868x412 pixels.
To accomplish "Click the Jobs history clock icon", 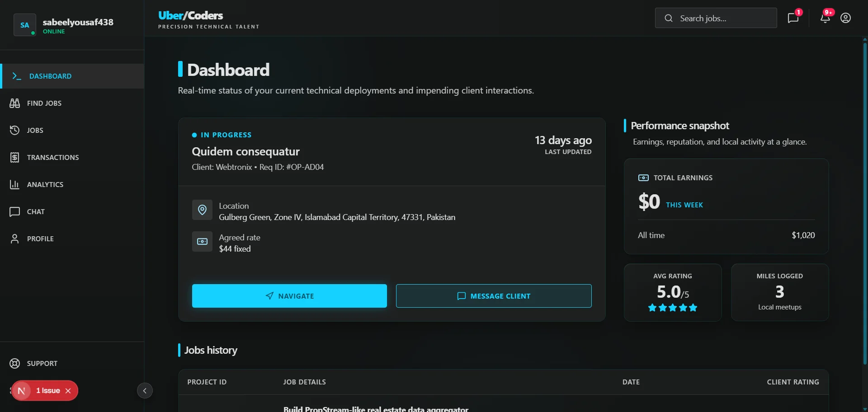I will [14, 130].
